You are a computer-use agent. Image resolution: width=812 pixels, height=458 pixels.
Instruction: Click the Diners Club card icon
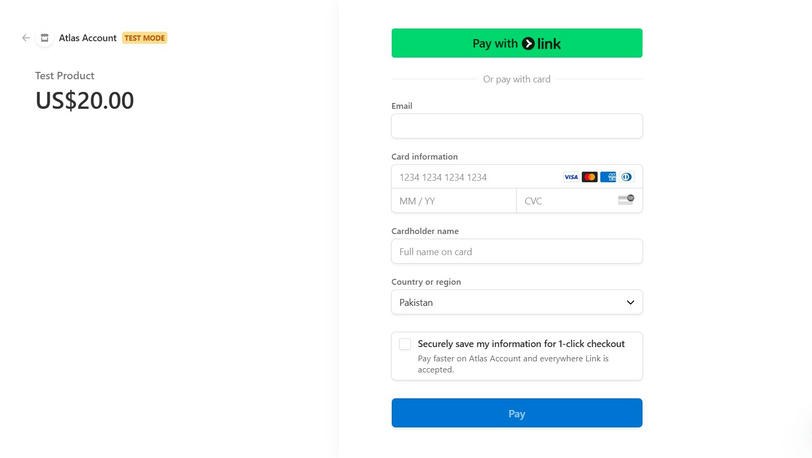click(626, 177)
